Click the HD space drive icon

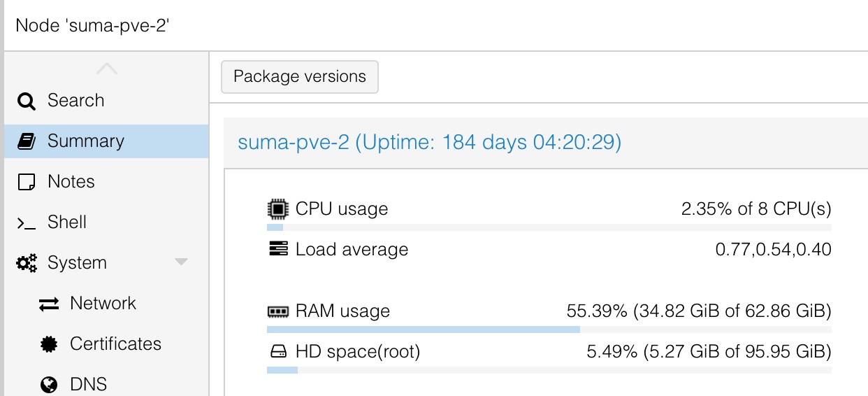pos(278,351)
